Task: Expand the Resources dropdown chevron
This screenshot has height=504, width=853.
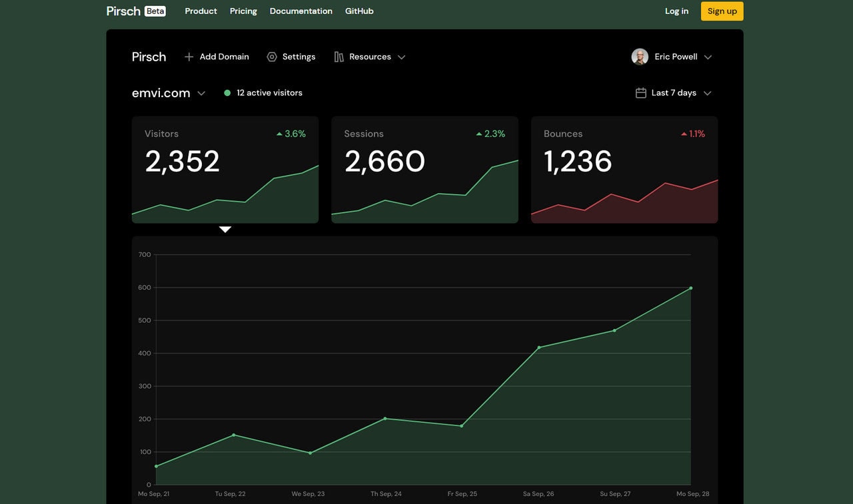Action: [x=401, y=57]
